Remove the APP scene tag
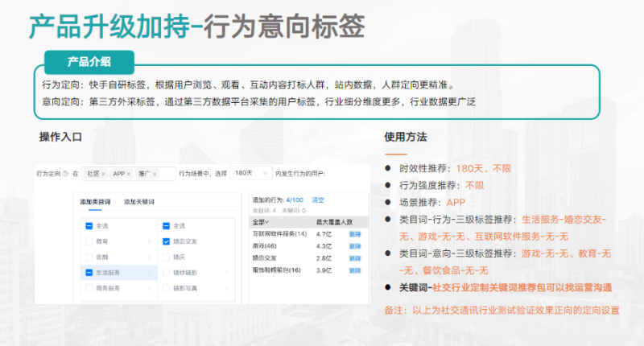This screenshot has height=346, width=644. (129, 174)
